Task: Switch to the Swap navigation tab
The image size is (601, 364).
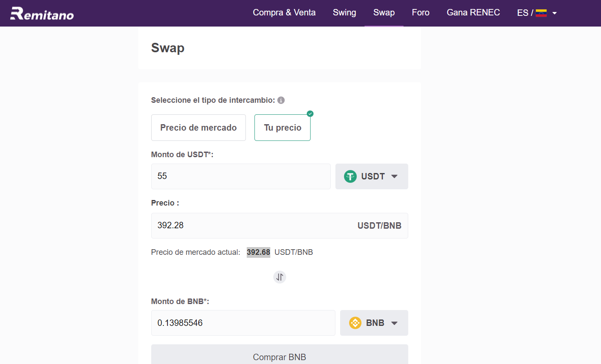Action: point(384,13)
